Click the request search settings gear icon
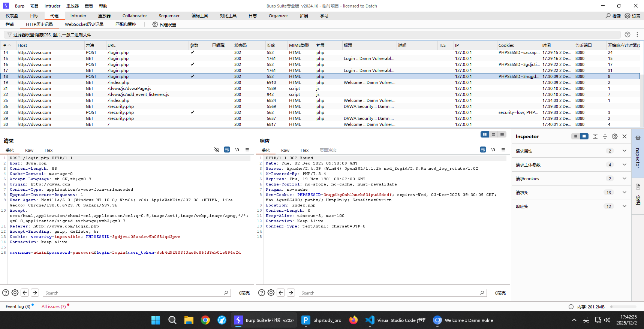The image size is (644, 329). [x=15, y=293]
